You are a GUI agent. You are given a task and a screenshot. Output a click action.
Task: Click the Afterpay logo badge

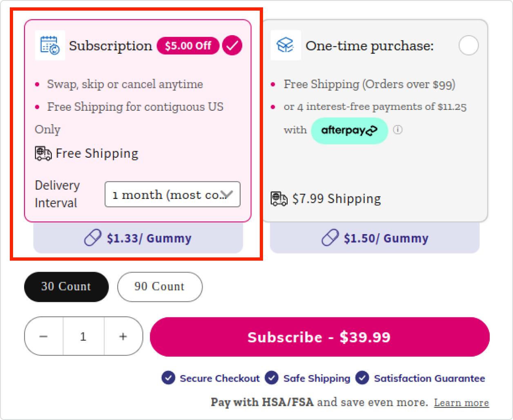[x=349, y=131]
